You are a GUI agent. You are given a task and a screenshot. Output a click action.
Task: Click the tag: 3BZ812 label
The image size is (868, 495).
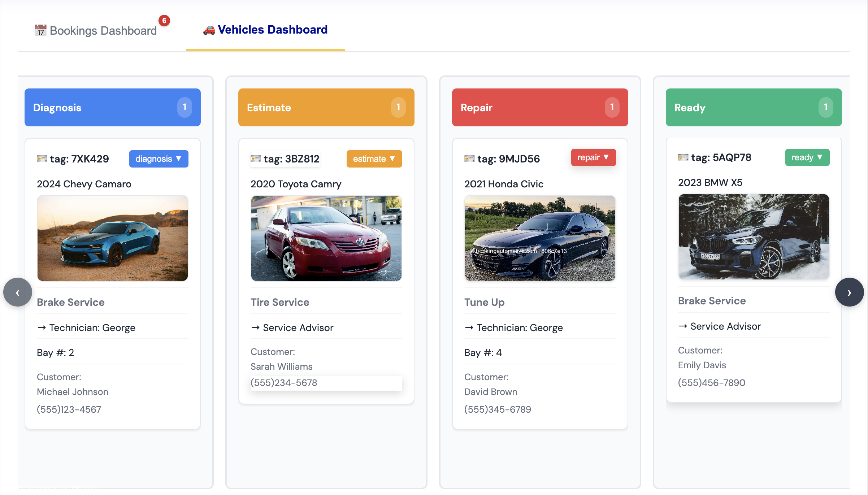pyautogui.click(x=292, y=159)
